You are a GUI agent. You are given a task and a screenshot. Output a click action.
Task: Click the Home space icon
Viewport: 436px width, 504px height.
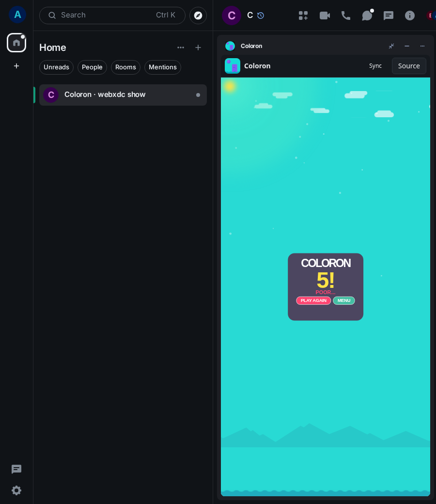pyautogui.click(x=16, y=43)
